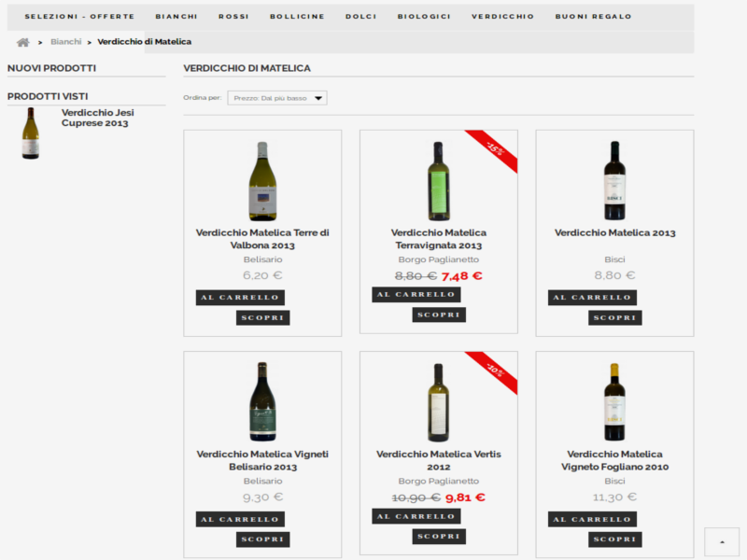Viewport: 747px width, 560px height.
Task: Click Bisci under Vigneto Fogliano 2010
Action: 614,481
